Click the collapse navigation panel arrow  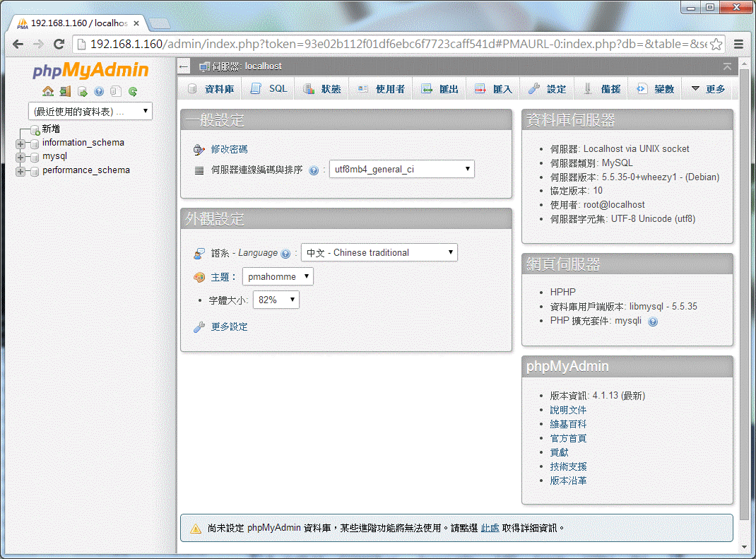[x=183, y=66]
